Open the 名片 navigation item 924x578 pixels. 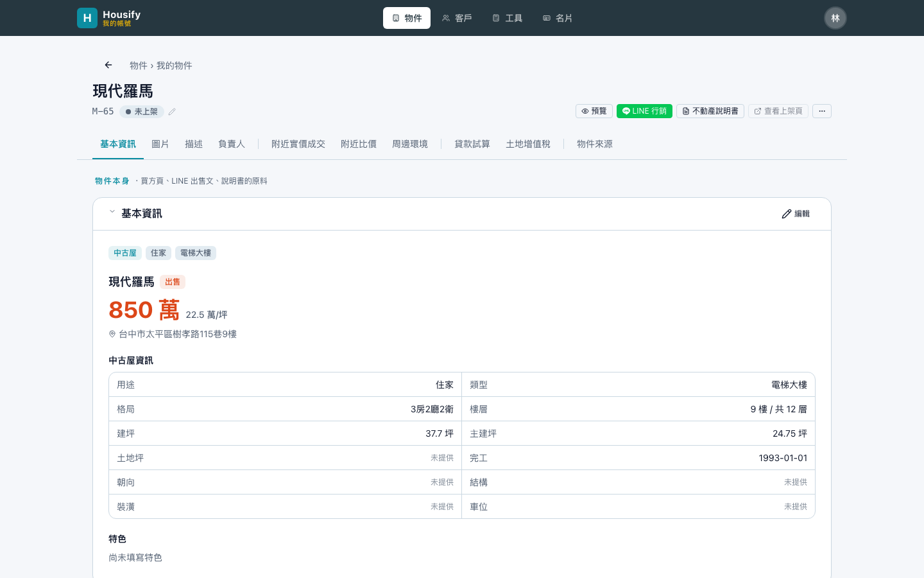click(558, 18)
